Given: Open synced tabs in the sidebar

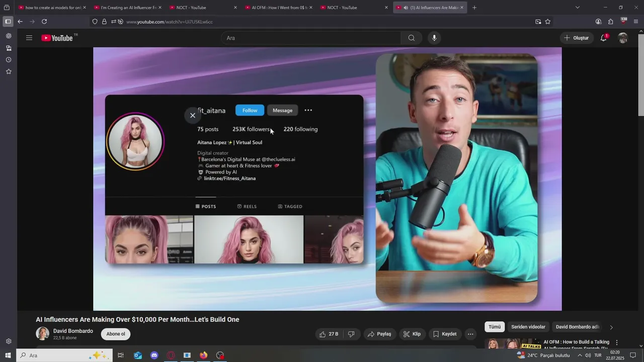Looking at the screenshot, I should tap(9, 48).
